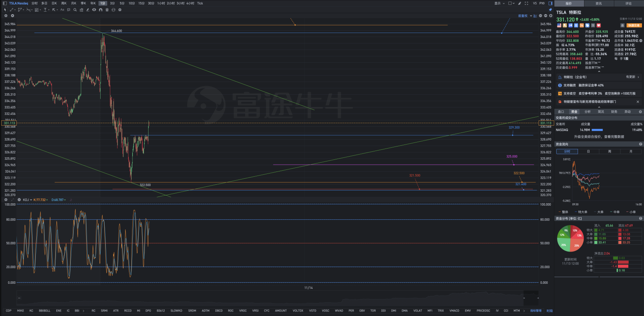Select the cursor pointer drawing tool
The height and width of the screenshot is (316, 644).
point(5,10)
